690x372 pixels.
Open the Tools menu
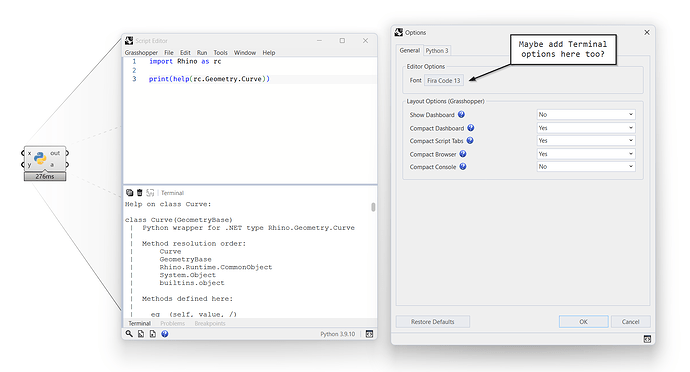(220, 52)
